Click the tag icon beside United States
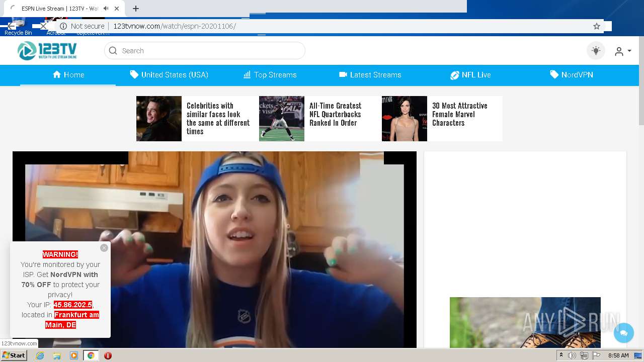Screen dimensions: 644x362 click(x=134, y=74)
